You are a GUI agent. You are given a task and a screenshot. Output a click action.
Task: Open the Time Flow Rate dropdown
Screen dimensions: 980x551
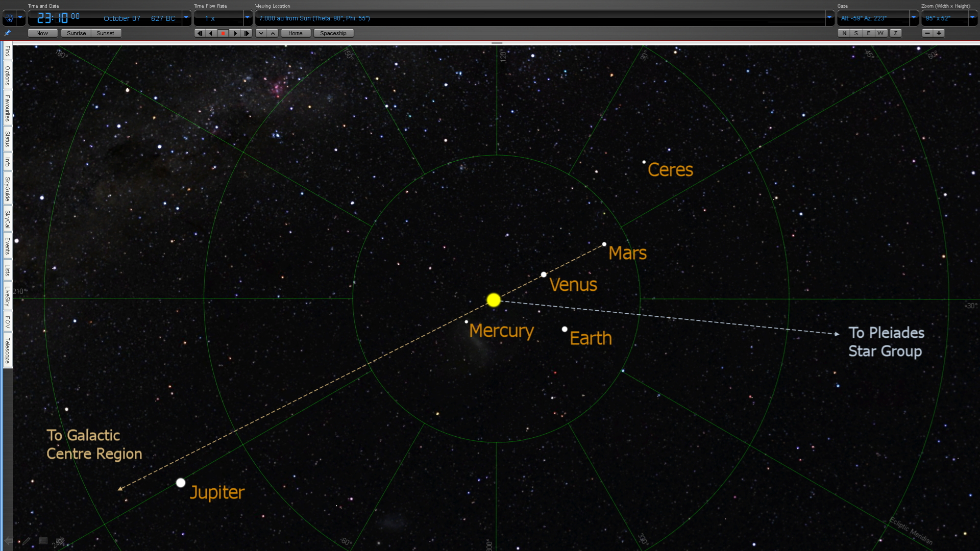click(x=248, y=18)
